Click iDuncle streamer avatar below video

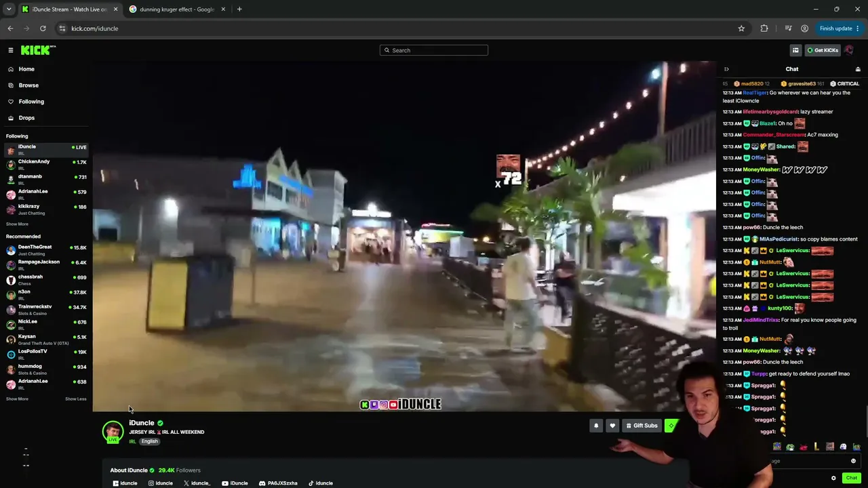pyautogui.click(x=113, y=432)
